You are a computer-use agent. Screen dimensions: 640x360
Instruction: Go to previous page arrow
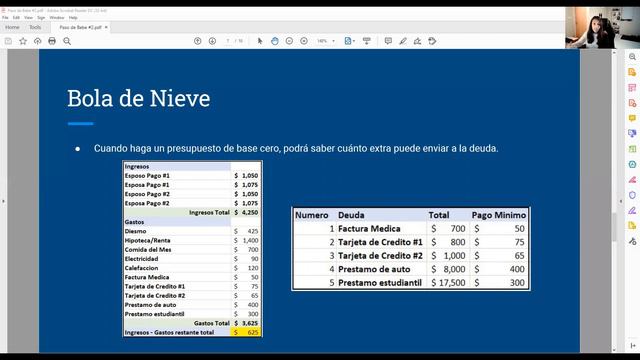coord(198,41)
